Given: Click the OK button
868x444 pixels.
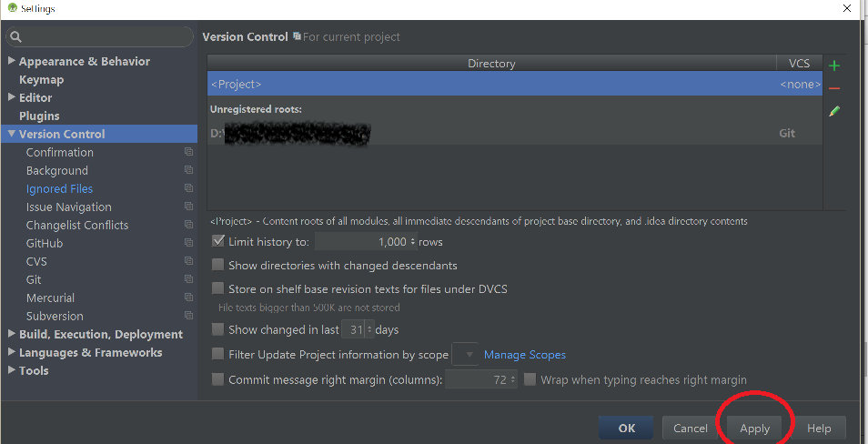Looking at the screenshot, I should [x=626, y=428].
